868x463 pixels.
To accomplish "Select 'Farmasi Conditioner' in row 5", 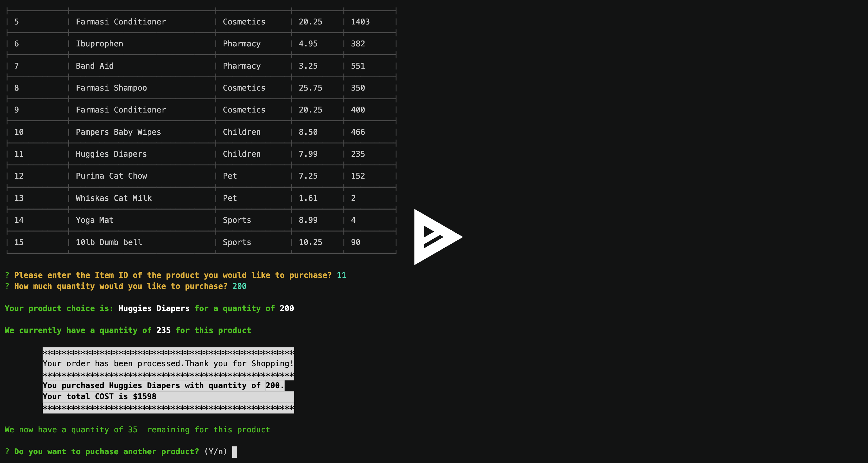I will [x=121, y=22].
